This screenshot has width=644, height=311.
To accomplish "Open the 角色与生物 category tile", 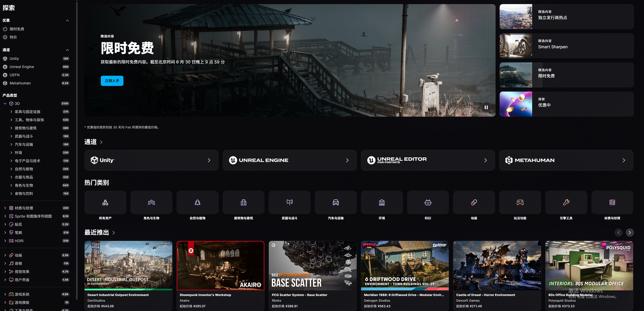I will tap(151, 202).
